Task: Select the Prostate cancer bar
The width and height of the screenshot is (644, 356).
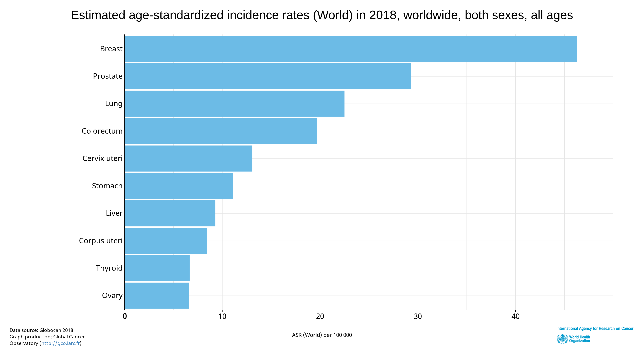Action: click(268, 76)
